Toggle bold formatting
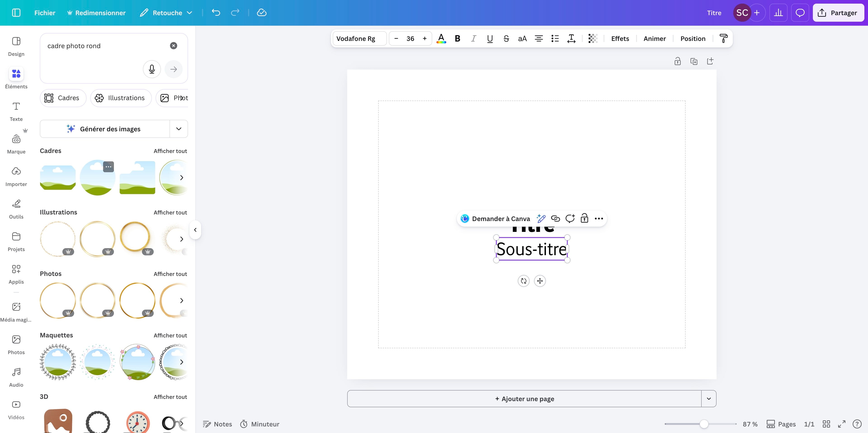Screen dimensions: 868x433 pos(457,38)
